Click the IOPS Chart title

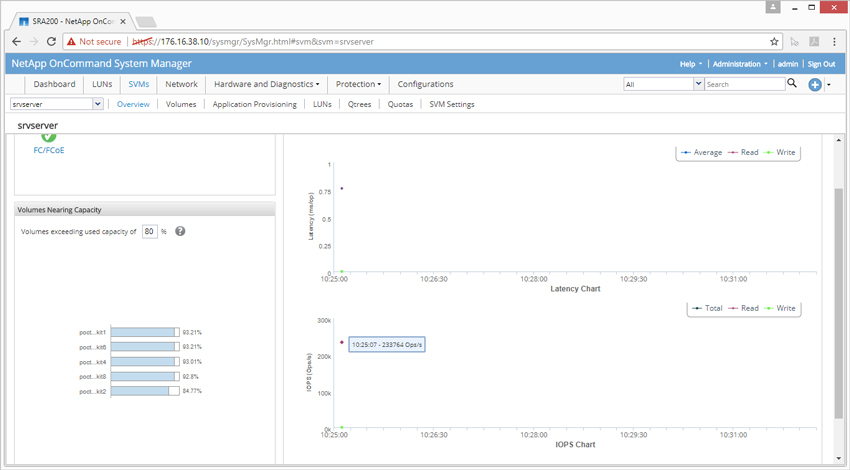(575, 445)
